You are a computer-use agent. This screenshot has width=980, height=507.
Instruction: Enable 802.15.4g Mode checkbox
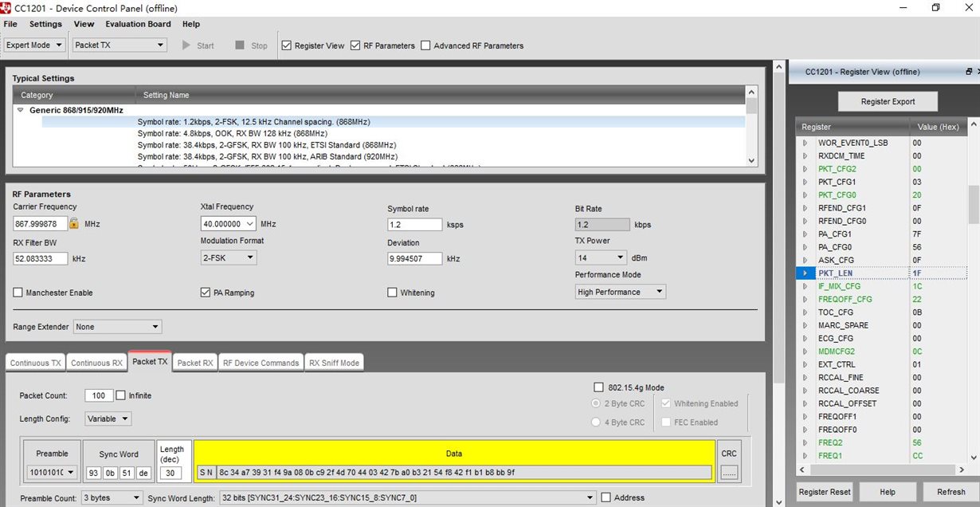599,387
